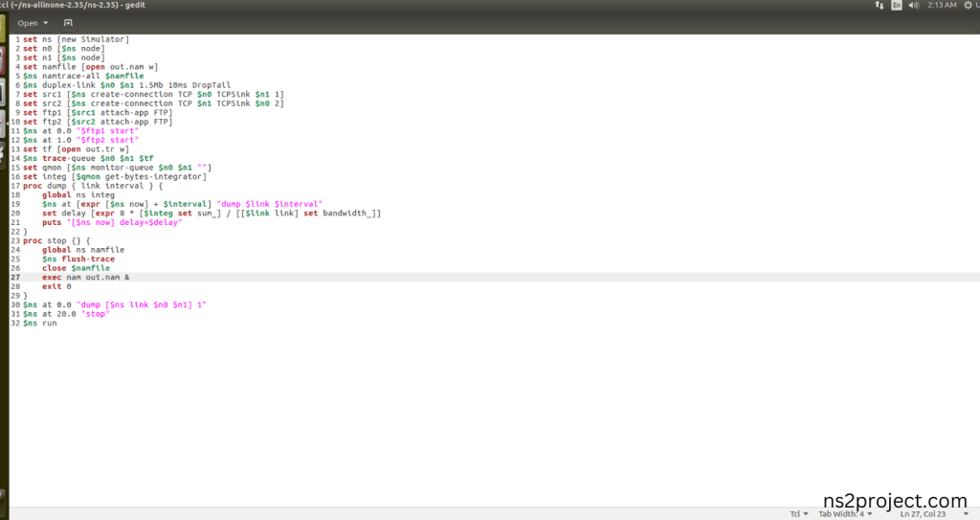The image size is (980, 520).
Task: Click line 'set ftp2 [$src2 attach-app FTP]'
Action: (x=98, y=122)
